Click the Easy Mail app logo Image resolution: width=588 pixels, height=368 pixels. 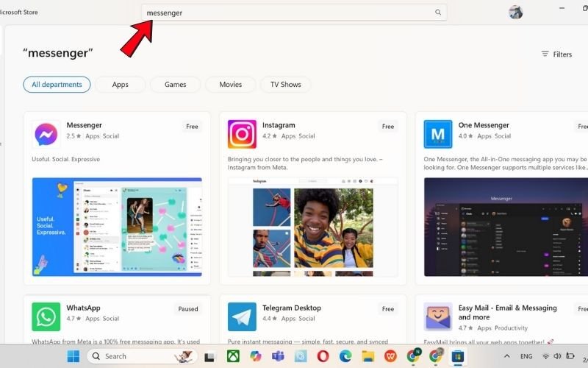438,316
